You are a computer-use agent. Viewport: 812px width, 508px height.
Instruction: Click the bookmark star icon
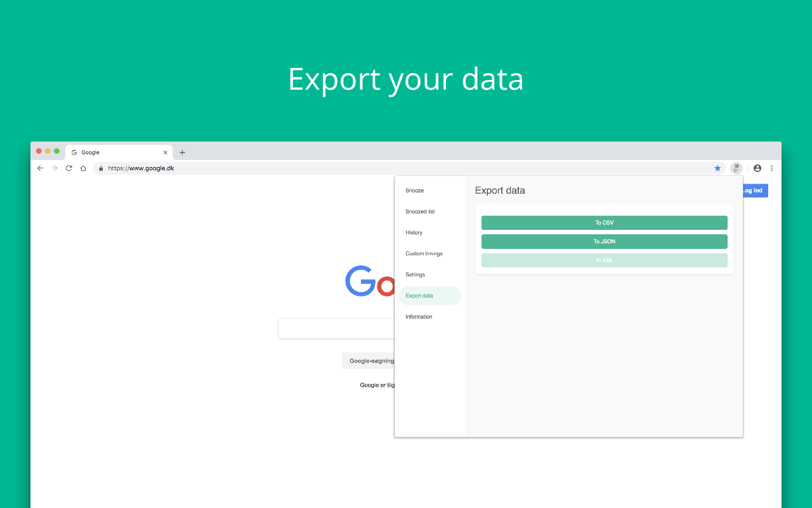pyautogui.click(x=717, y=168)
